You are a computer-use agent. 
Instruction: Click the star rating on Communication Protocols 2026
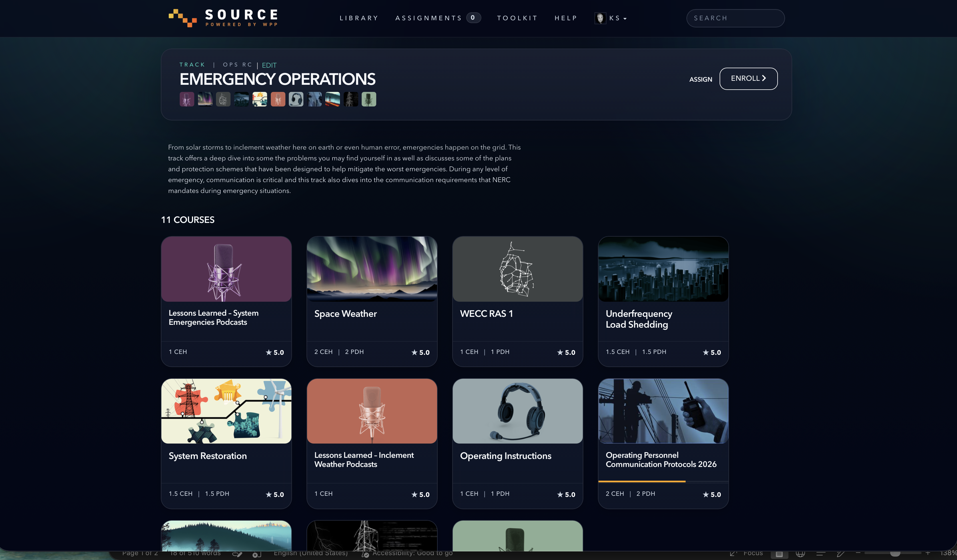tap(712, 494)
